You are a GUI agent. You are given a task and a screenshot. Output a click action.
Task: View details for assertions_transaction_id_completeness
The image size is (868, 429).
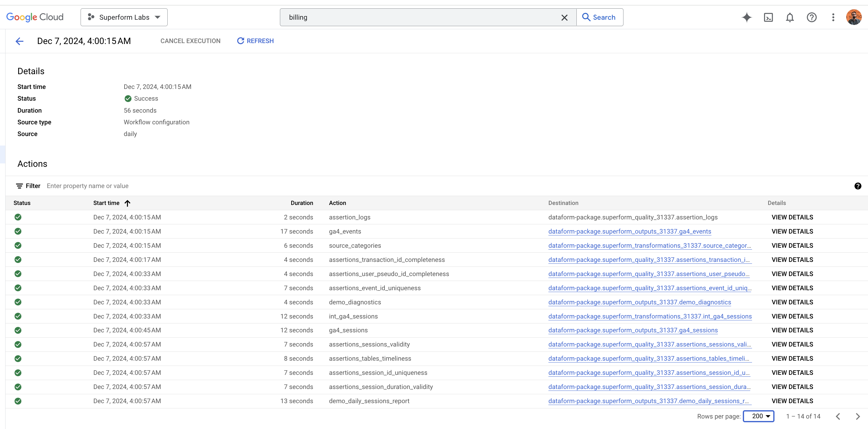pyautogui.click(x=792, y=260)
